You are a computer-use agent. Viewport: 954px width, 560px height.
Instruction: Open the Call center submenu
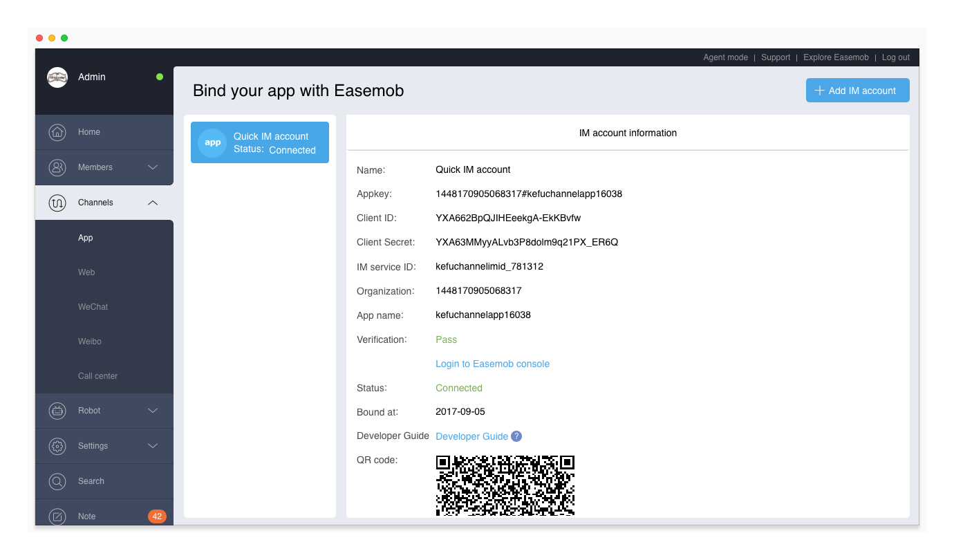click(104, 376)
